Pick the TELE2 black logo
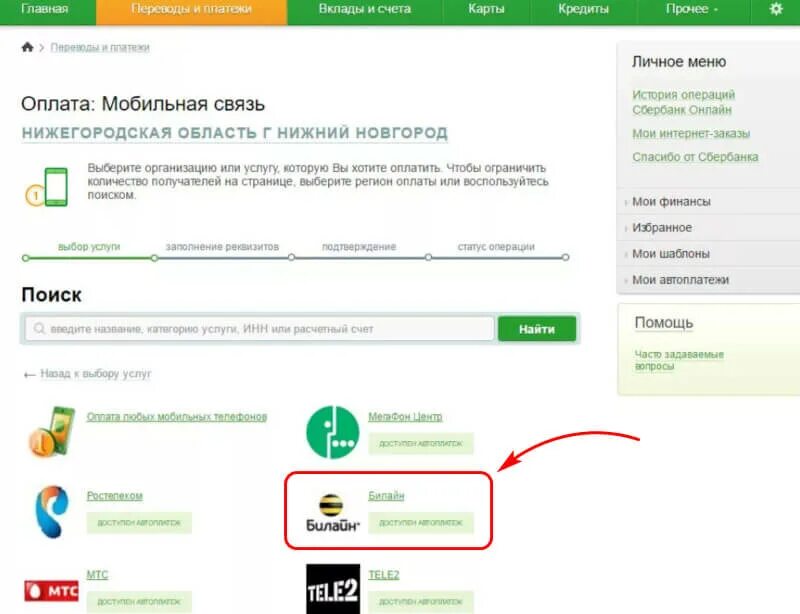 point(333,589)
